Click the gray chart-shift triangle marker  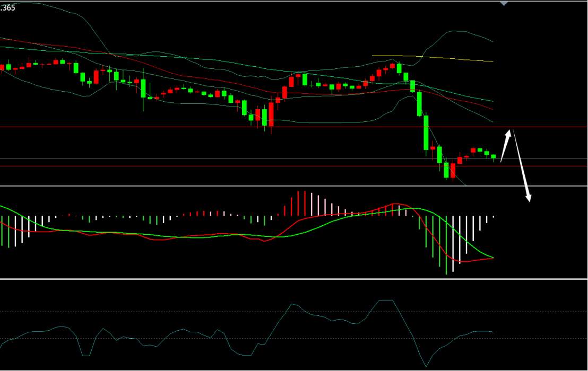coord(504,3)
